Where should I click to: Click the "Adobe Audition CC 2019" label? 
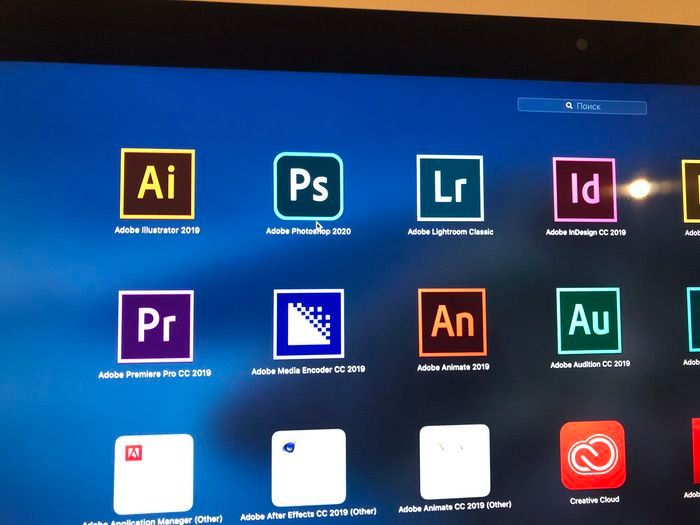click(x=590, y=364)
